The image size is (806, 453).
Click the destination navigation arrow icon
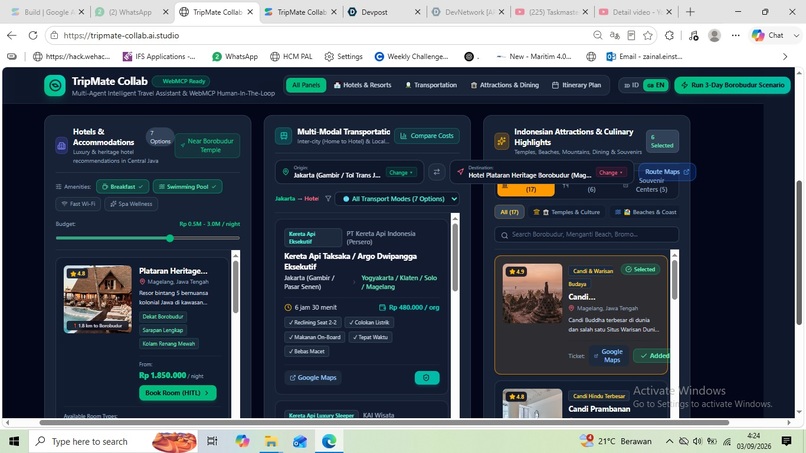pyautogui.click(x=460, y=172)
